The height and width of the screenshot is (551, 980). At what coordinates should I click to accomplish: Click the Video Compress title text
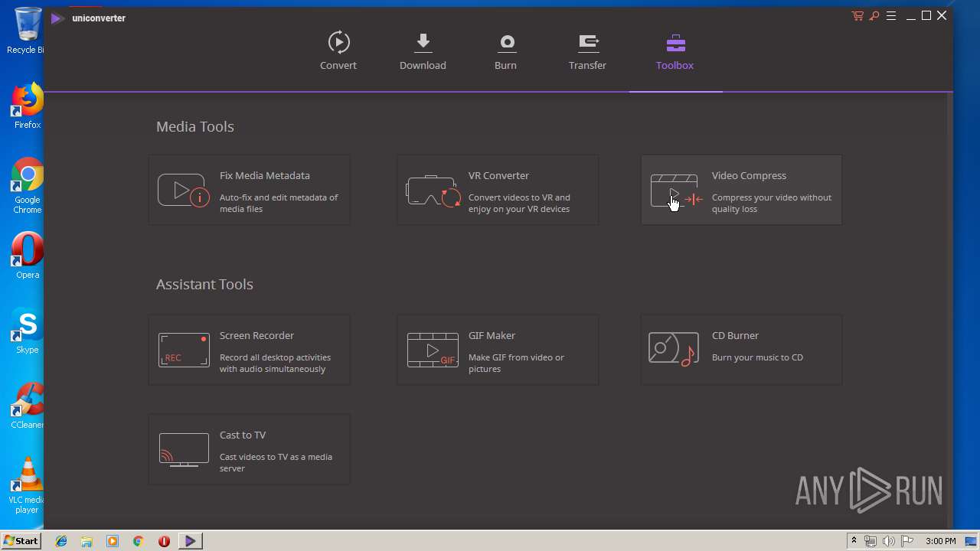click(749, 175)
